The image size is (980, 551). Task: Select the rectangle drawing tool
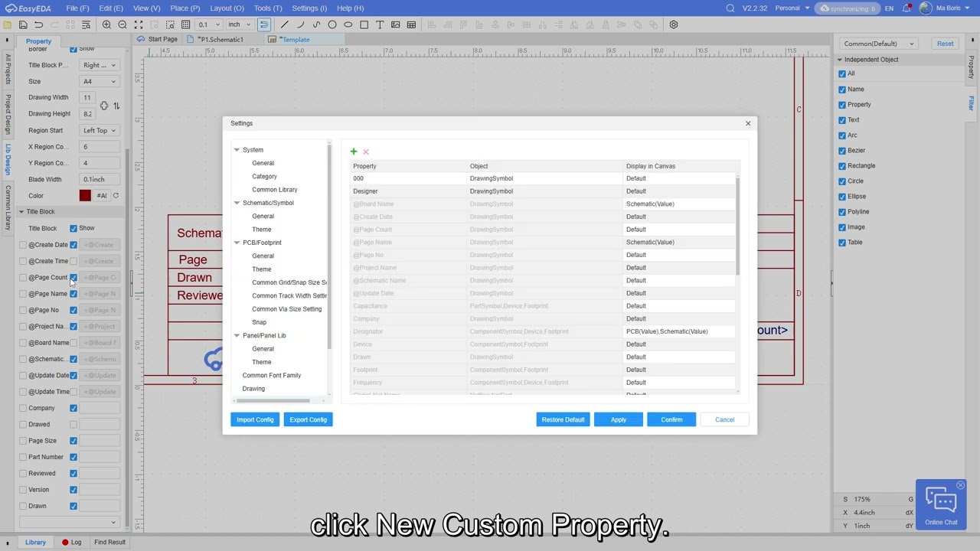coord(364,24)
